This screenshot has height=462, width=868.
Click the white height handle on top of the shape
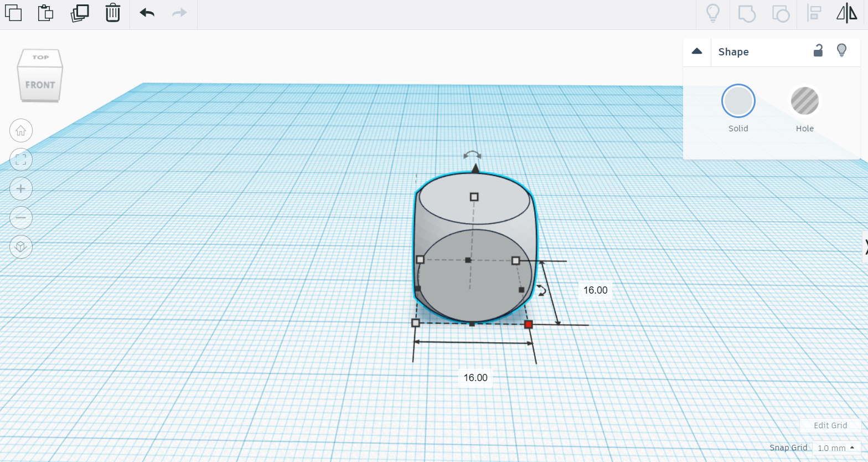[x=474, y=197]
